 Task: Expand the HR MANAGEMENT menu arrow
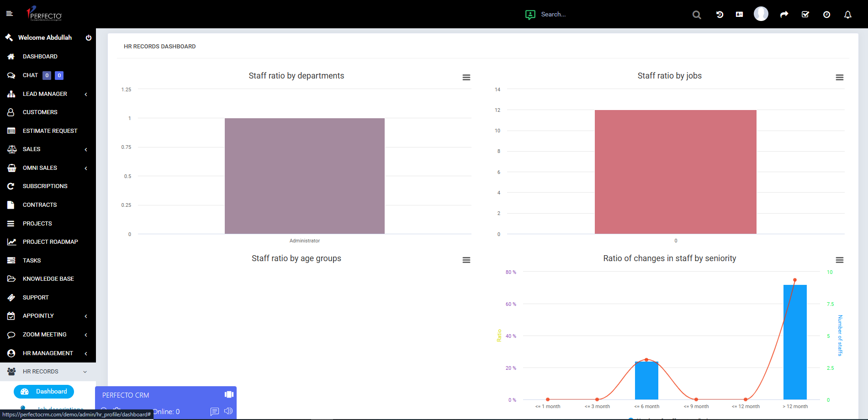tap(86, 353)
